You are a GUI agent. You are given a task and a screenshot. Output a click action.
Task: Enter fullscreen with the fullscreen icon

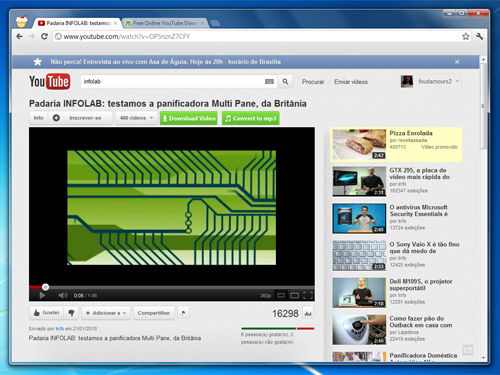point(308,295)
